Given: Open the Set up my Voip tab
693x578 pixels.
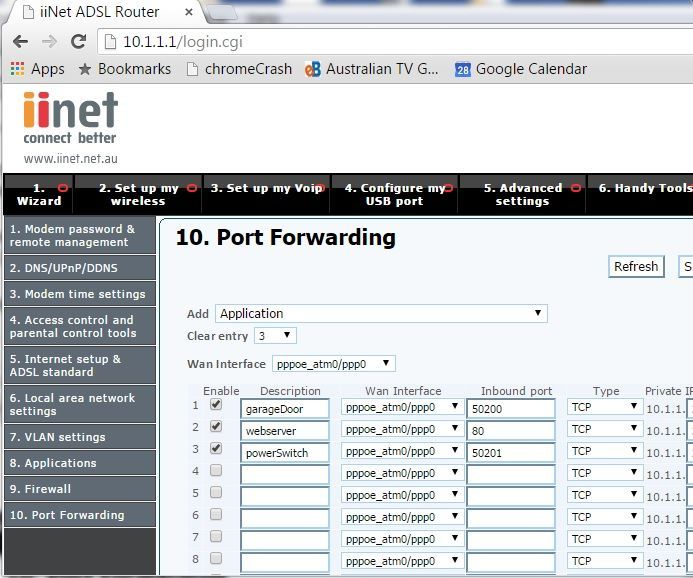Looking at the screenshot, I should point(267,194).
